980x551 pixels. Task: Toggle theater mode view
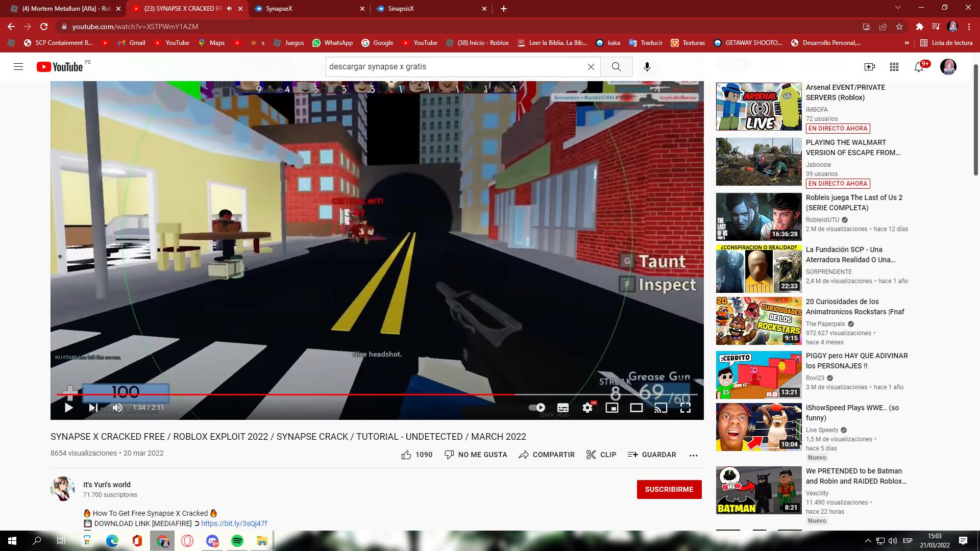coord(636,408)
